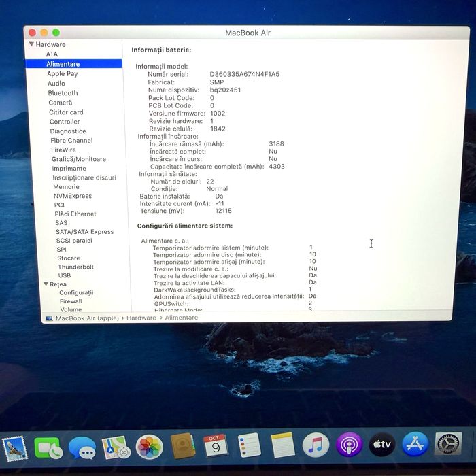476x476 pixels.
Task: Select ATA in the sidebar
Action: point(52,54)
